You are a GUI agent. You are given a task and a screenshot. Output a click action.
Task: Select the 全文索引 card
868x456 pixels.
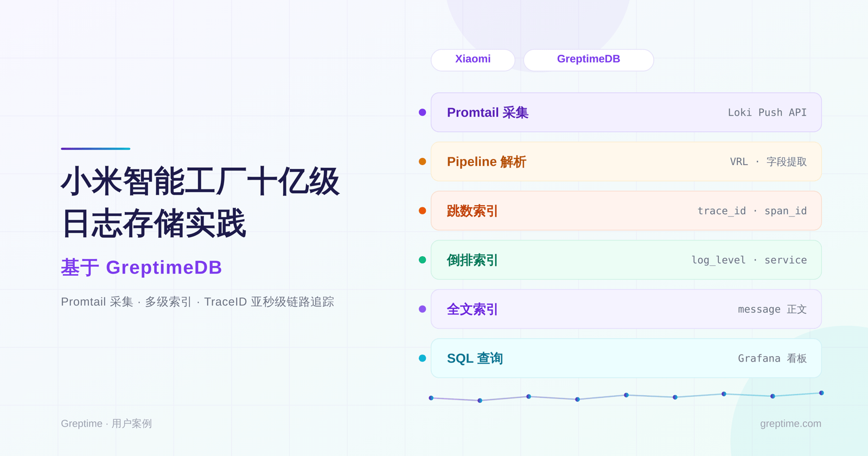[626, 309]
